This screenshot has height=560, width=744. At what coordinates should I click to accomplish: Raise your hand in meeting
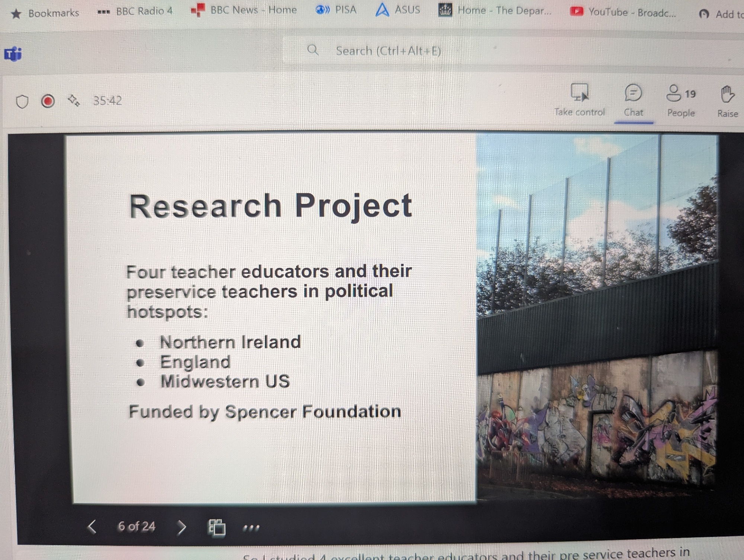click(727, 95)
